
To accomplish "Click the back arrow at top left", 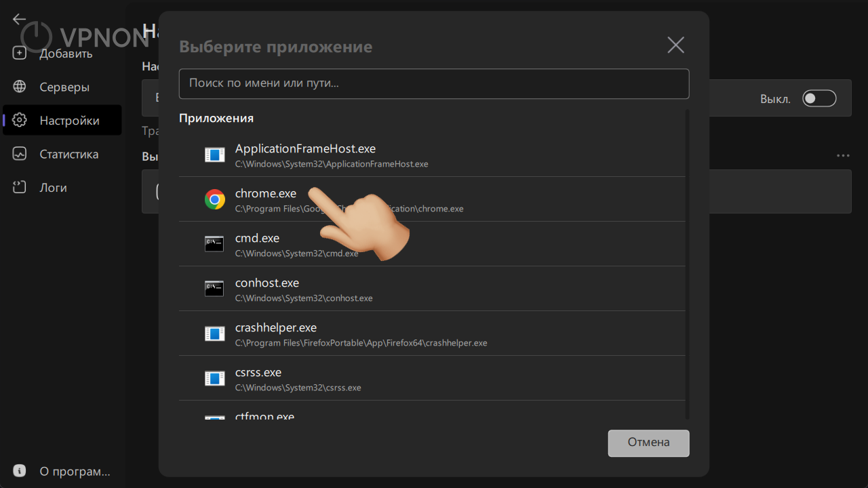I will [x=19, y=19].
